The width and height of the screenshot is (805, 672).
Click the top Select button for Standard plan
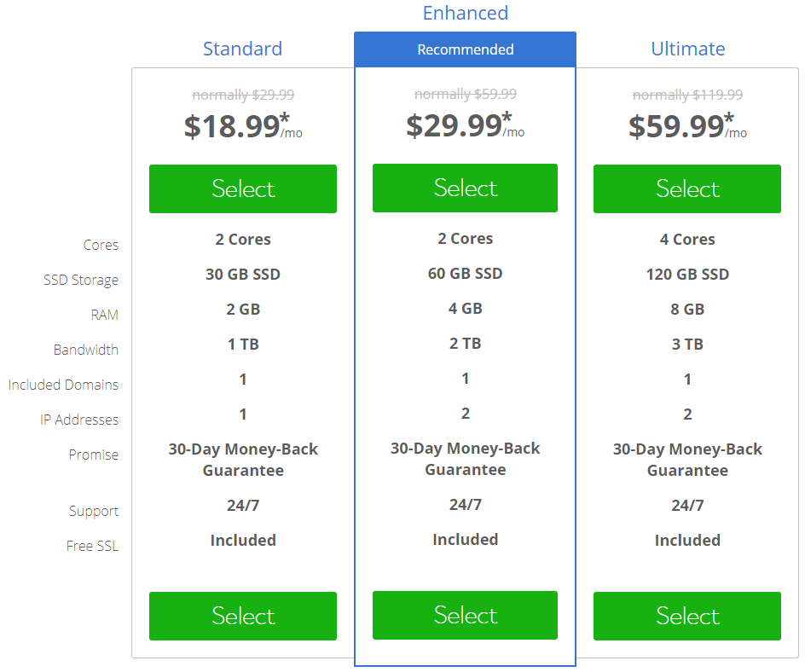[243, 188]
